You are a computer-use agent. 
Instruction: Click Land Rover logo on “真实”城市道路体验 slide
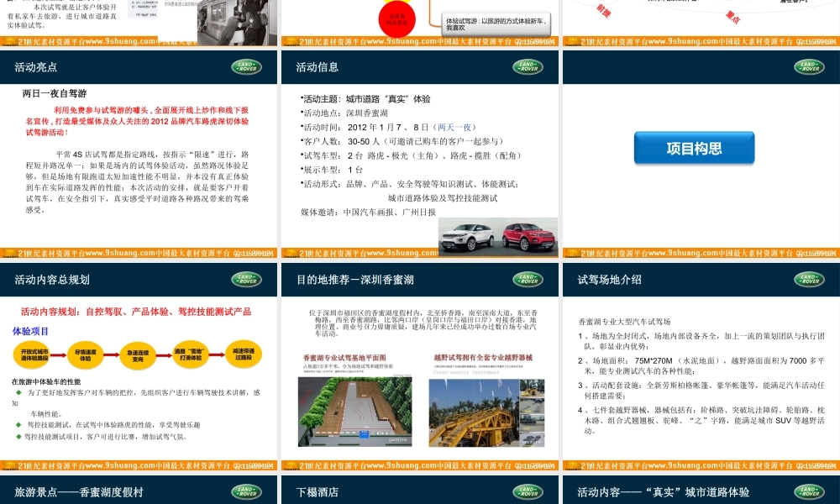[809, 491]
